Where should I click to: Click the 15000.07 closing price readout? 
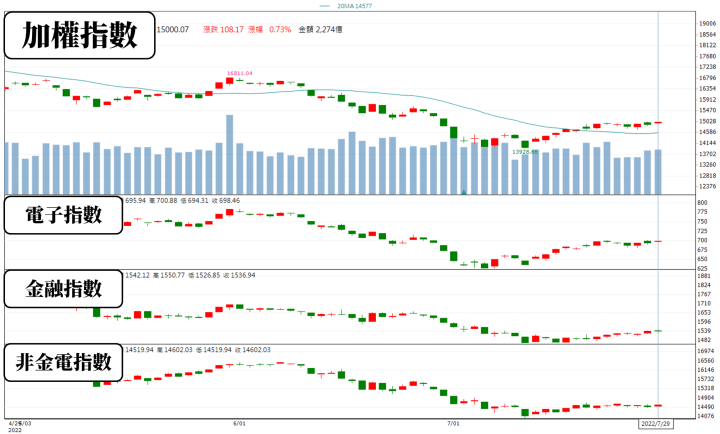(173, 29)
